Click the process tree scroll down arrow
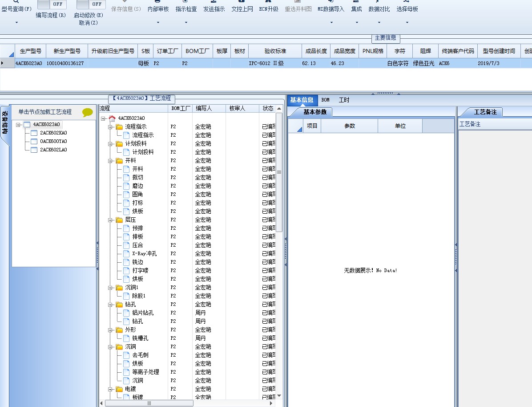532x407 pixels. click(279, 396)
